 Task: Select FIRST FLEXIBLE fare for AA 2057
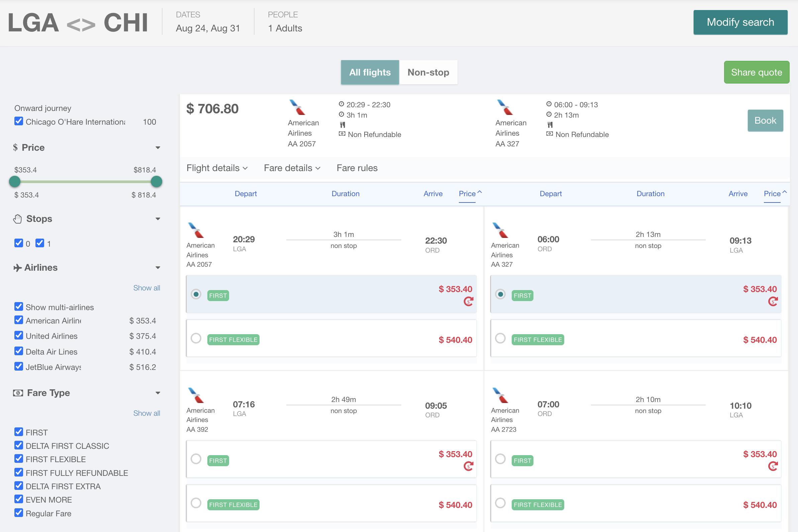point(196,338)
